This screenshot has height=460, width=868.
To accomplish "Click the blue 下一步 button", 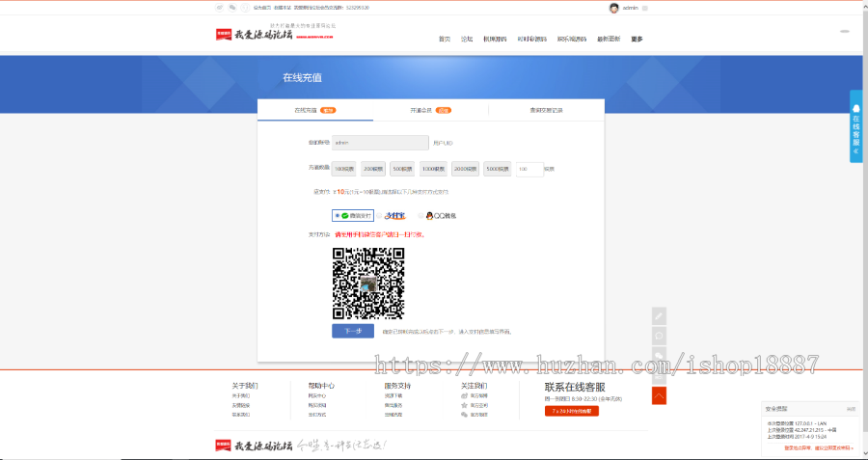I will tap(353, 331).
